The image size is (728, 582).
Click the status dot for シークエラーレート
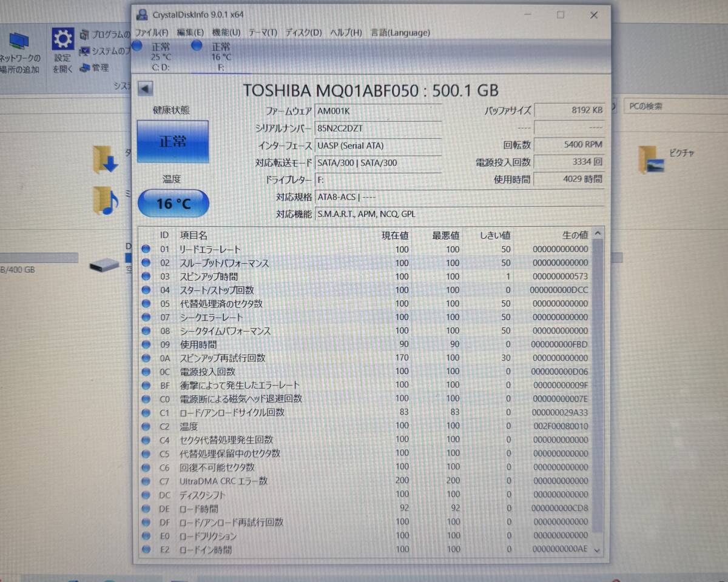click(146, 317)
